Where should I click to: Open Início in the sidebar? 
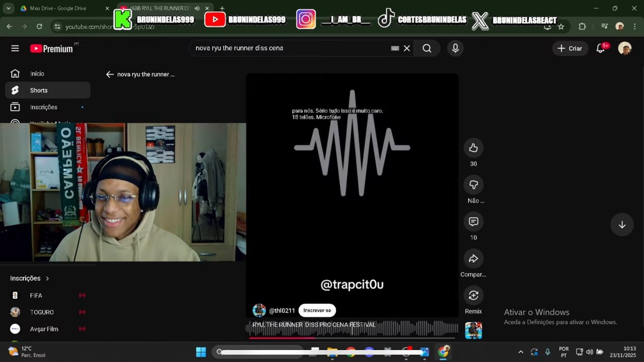point(48,74)
